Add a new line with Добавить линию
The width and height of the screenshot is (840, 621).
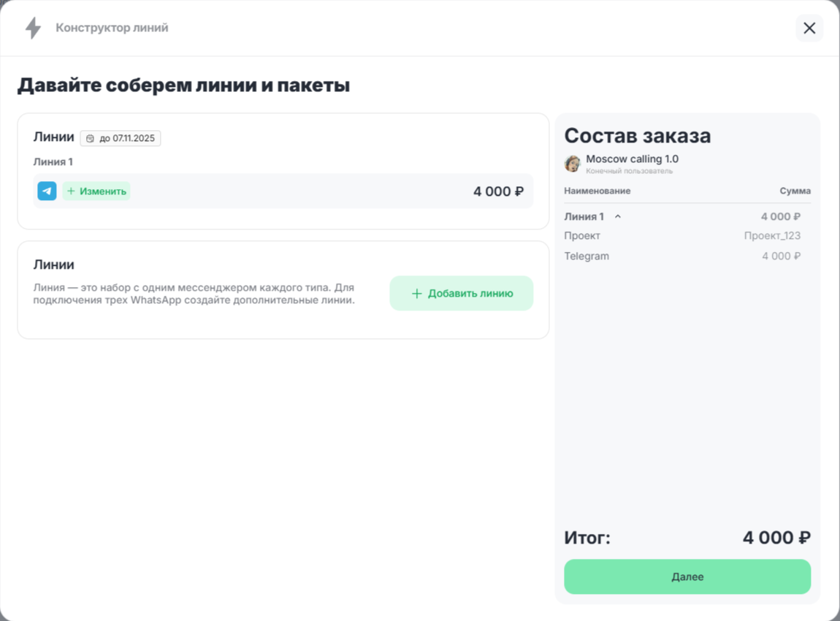[x=461, y=294]
